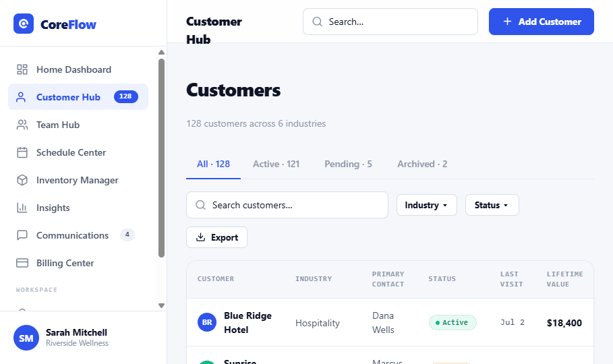Click the LIFETIME VALUE column header
The image size is (613, 364).
click(565, 279)
